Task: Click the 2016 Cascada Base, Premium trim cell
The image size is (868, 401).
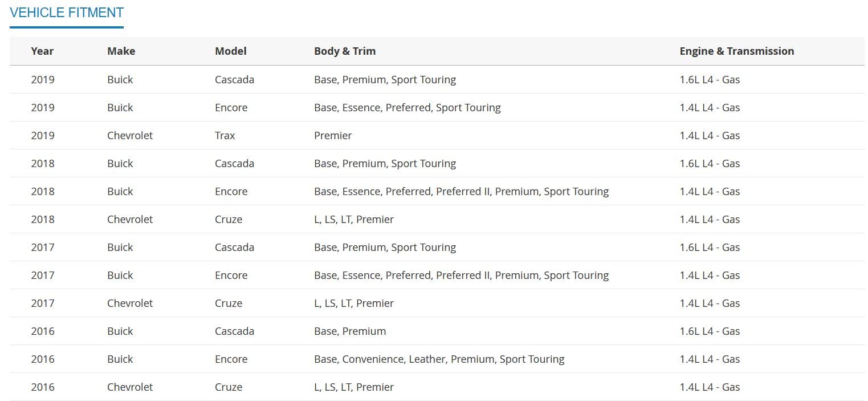Action: tap(349, 331)
